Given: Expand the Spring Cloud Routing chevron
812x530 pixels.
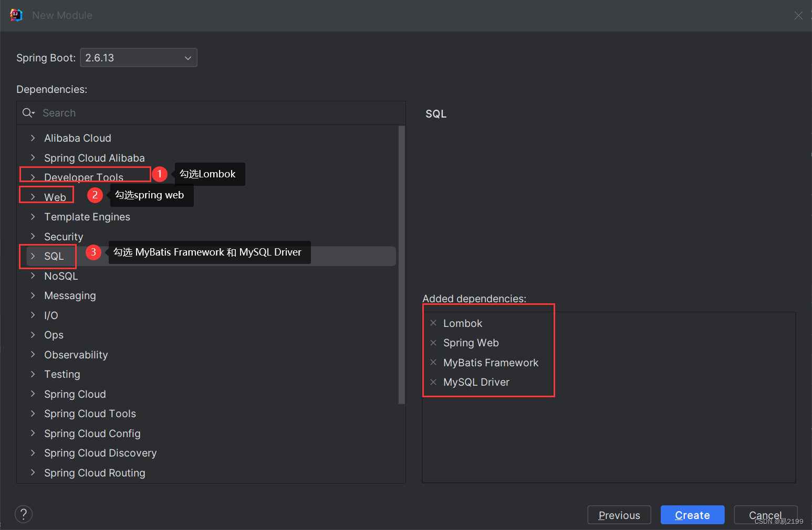Looking at the screenshot, I should click(x=33, y=472).
